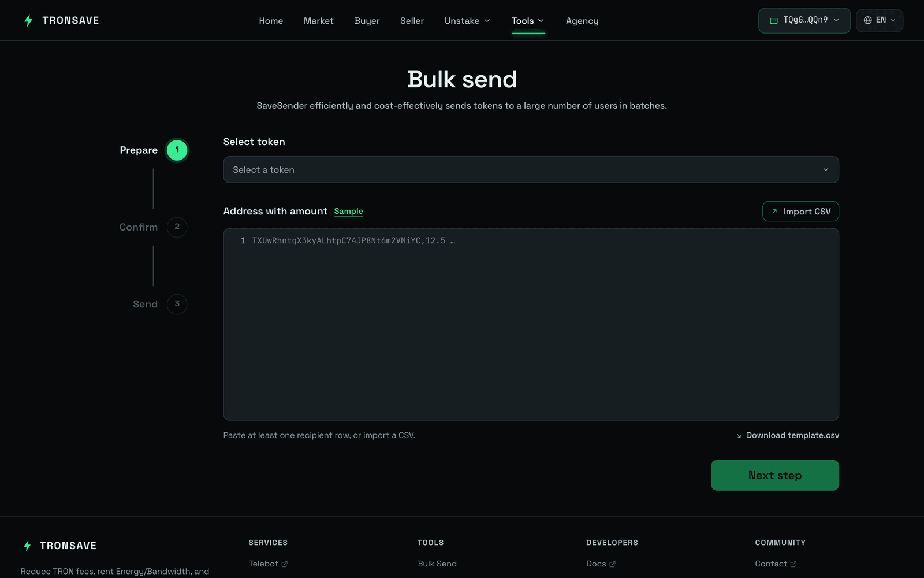The width and height of the screenshot is (924, 578).
Task: Click the TRONSAVE lightning bolt logo in header
Action: pyautogui.click(x=28, y=21)
